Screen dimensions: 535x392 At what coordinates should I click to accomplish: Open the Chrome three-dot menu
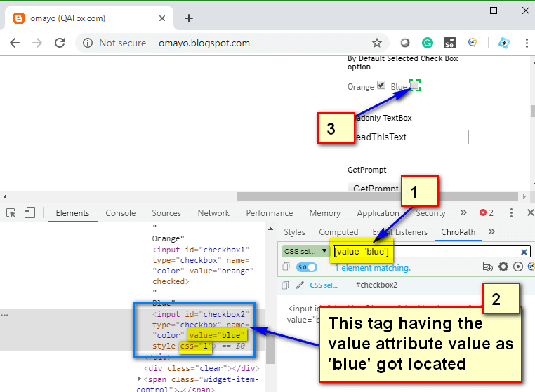click(x=527, y=43)
